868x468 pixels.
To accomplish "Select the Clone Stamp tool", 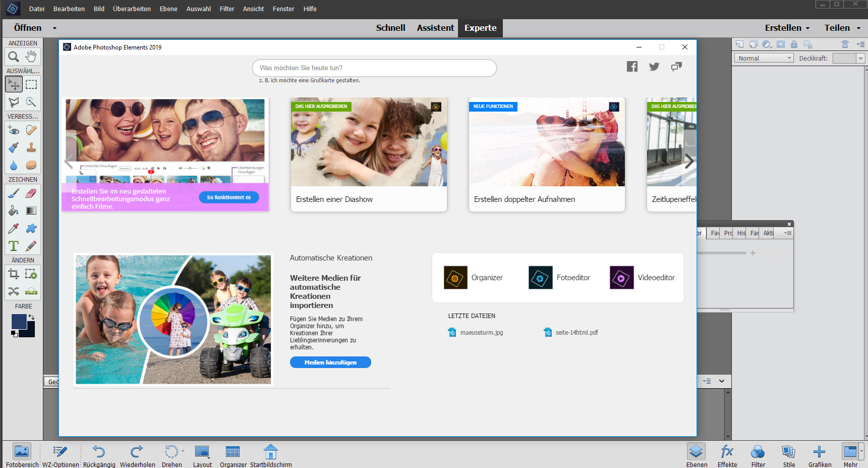I will point(31,147).
